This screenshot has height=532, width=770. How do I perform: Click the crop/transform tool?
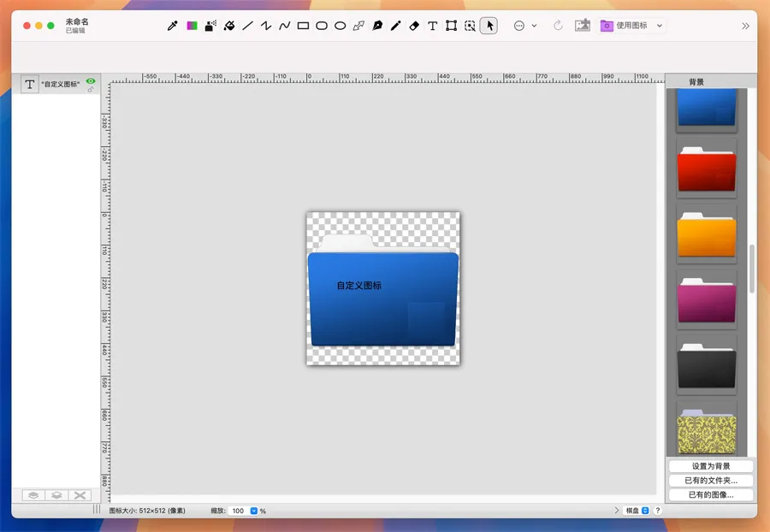[x=451, y=26]
